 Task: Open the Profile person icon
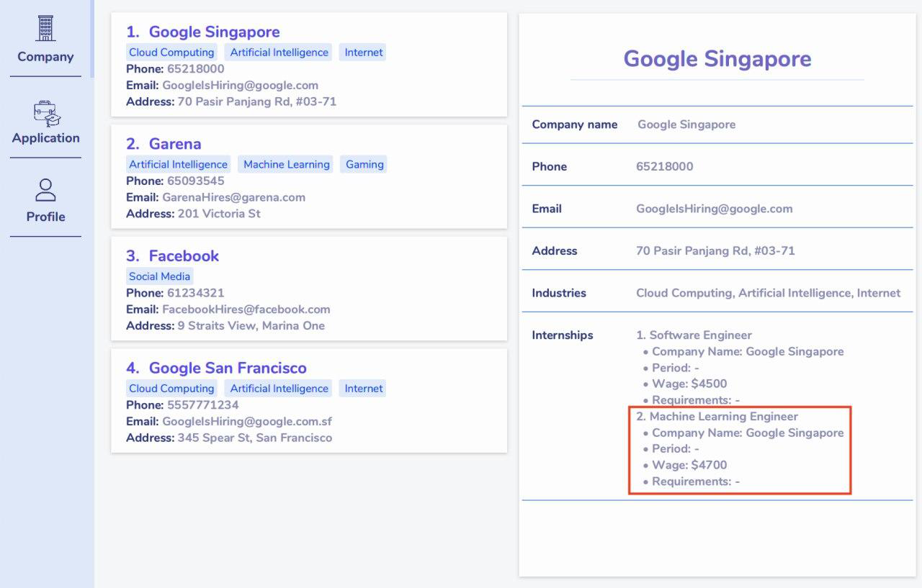45,190
